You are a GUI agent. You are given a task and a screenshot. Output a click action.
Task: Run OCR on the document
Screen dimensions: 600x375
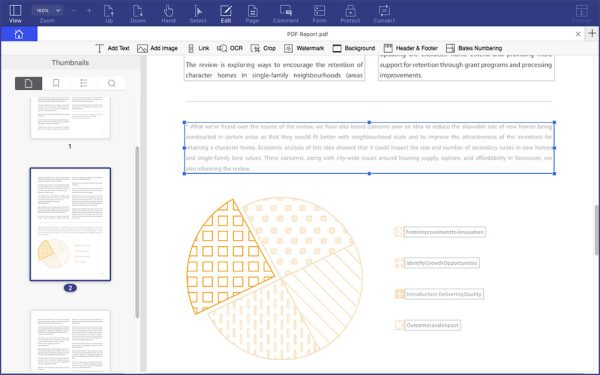tap(230, 48)
